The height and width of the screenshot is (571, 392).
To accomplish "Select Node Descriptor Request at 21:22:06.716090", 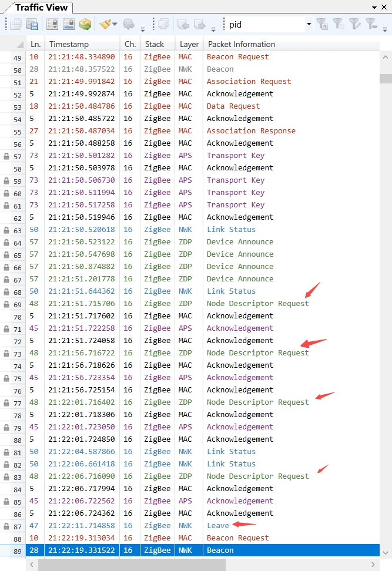I will (x=203, y=476).
